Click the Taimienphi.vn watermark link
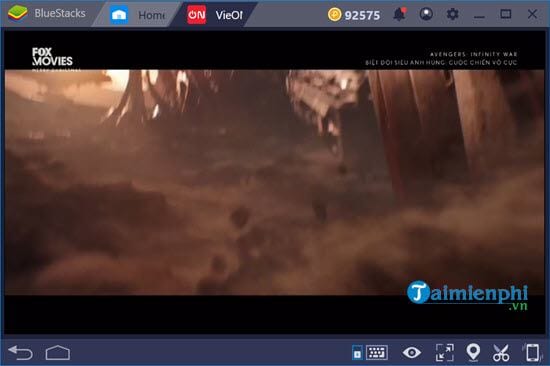The width and height of the screenshot is (550, 366). (x=467, y=296)
